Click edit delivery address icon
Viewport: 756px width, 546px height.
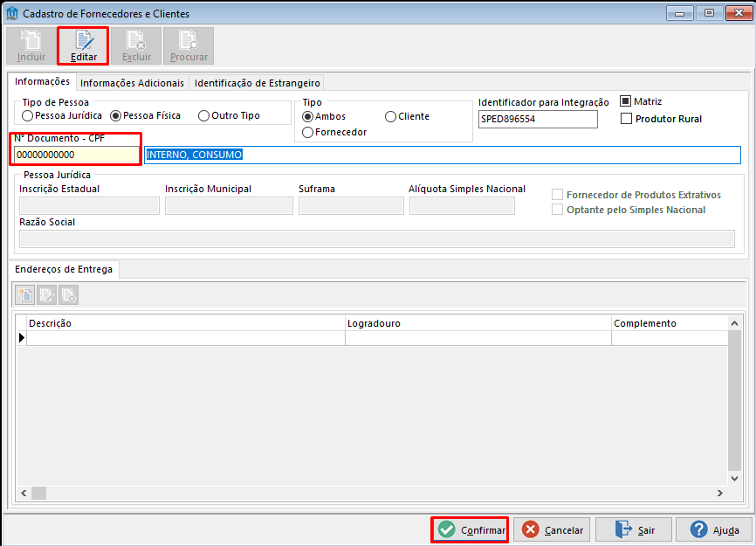(47, 294)
